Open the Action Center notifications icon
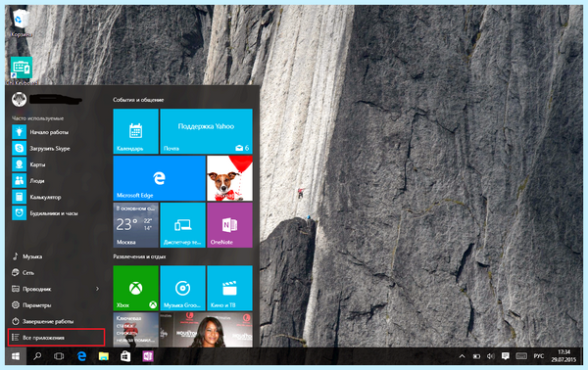This screenshot has height=370, width=588. coord(506,356)
